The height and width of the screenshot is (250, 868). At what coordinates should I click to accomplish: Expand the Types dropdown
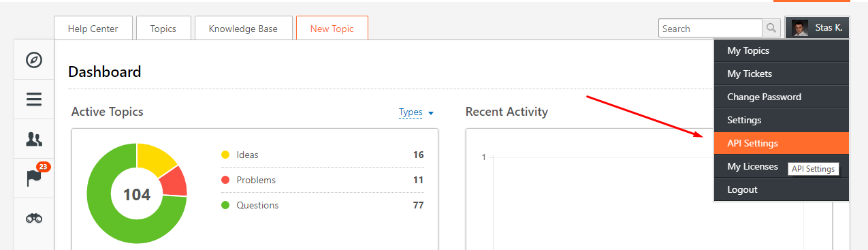[417, 112]
